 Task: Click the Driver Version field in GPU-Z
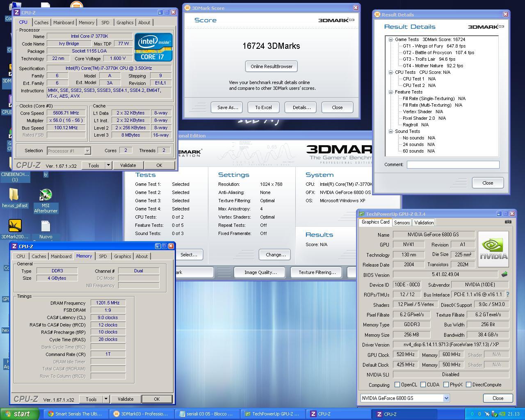(451, 345)
